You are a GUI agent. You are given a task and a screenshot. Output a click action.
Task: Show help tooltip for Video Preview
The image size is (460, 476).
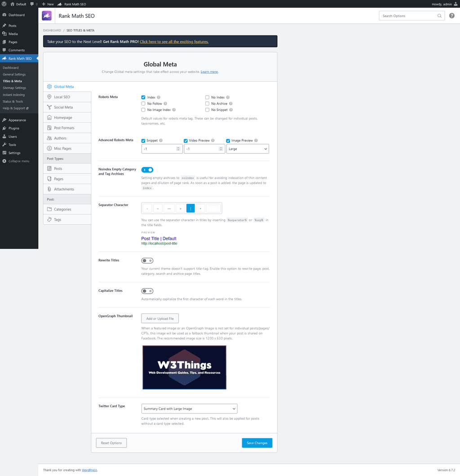(x=213, y=141)
